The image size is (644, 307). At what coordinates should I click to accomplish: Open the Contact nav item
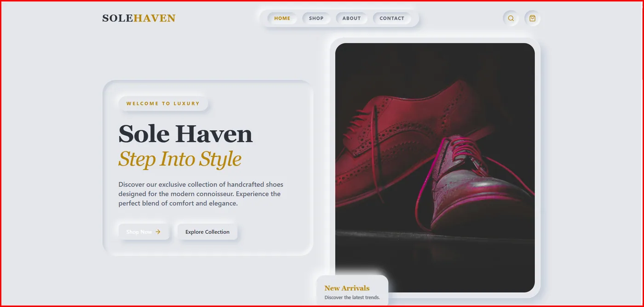tap(392, 18)
